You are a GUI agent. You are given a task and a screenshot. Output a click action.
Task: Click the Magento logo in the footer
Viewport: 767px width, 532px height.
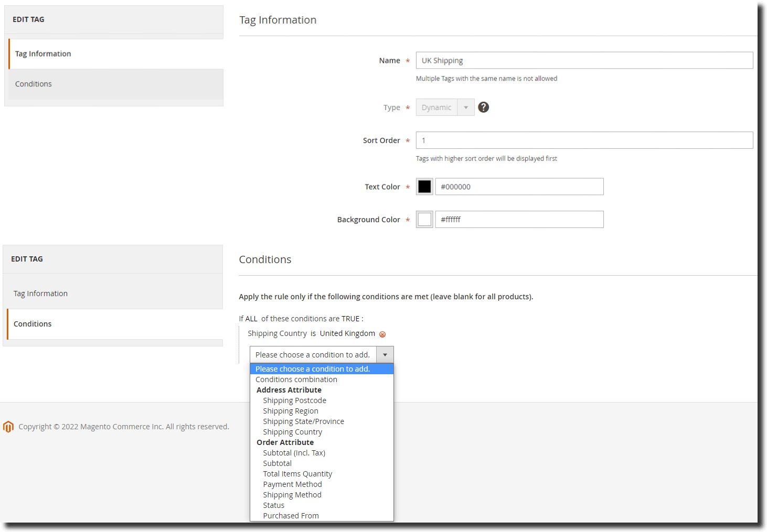[8, 427]
